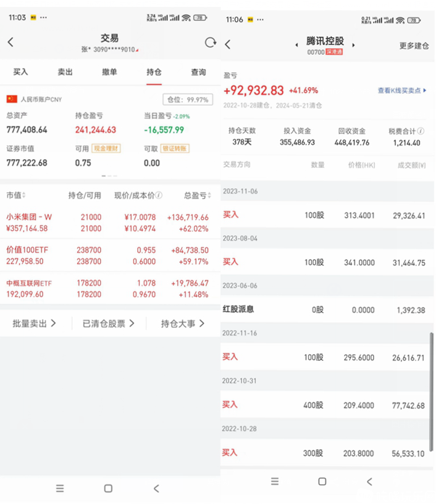Tap 回收资金 448,419.76
The width and height of the screenshot is (436, 504).
pos(351,137)
